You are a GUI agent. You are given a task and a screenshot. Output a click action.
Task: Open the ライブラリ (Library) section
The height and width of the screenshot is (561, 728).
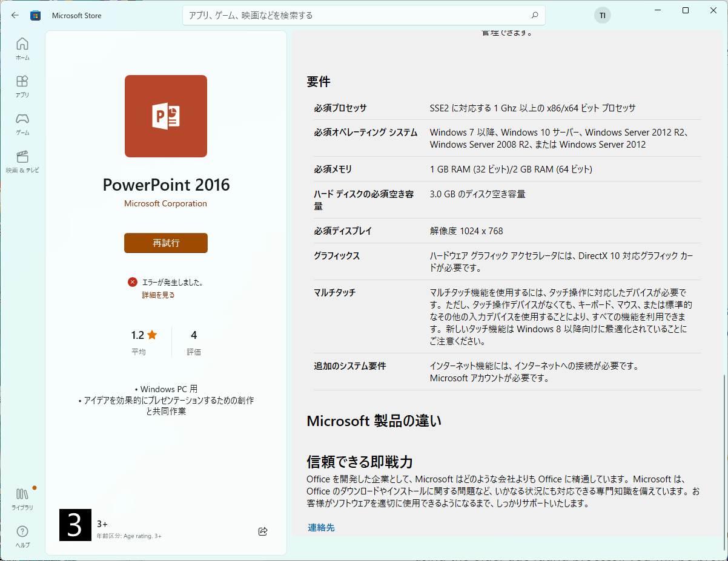coord(22,499)
